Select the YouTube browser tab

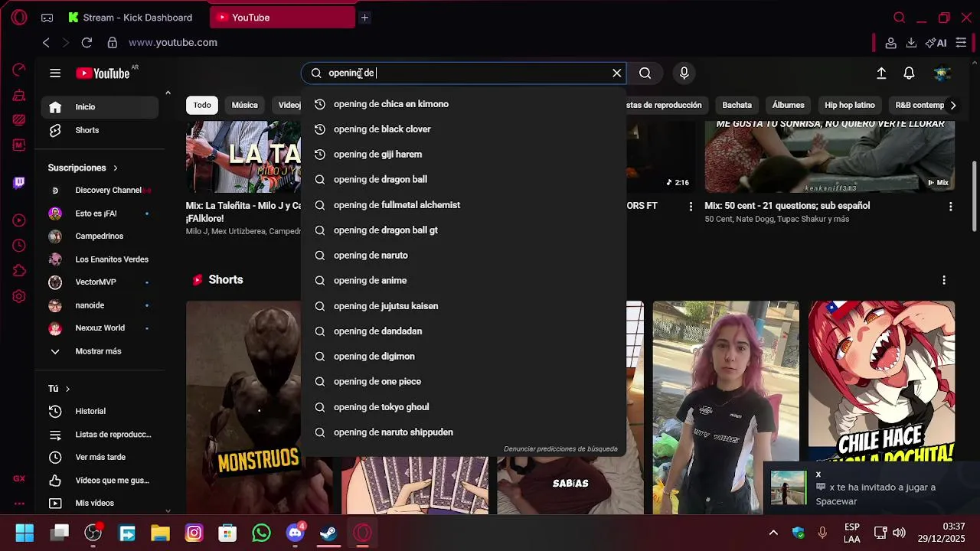[x=283, y=18]
